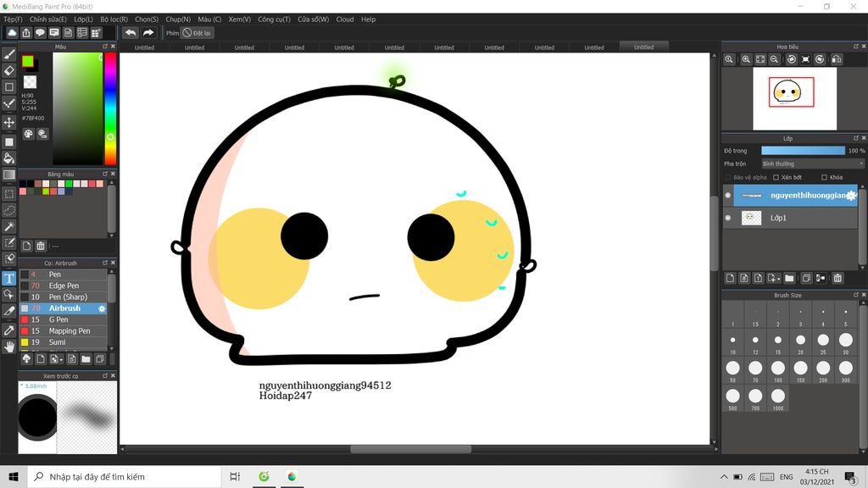
Task: Open the Lớp(L) menu
Action: point(84,19)
